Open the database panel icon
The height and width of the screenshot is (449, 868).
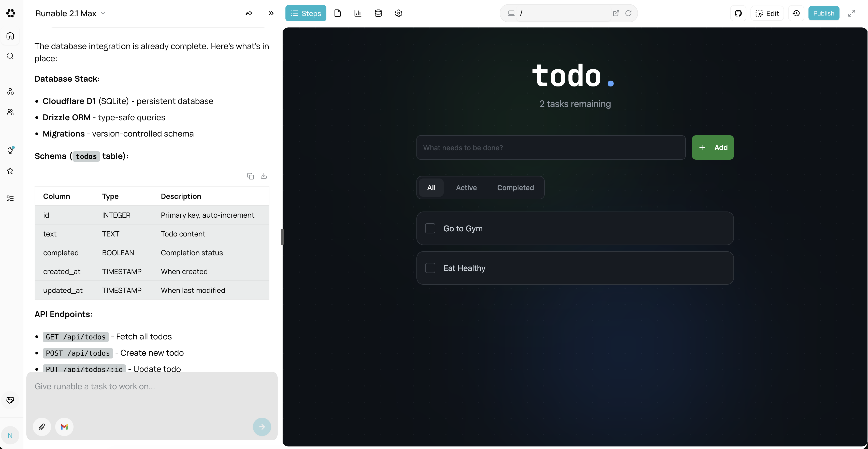(x=378, y=13)
